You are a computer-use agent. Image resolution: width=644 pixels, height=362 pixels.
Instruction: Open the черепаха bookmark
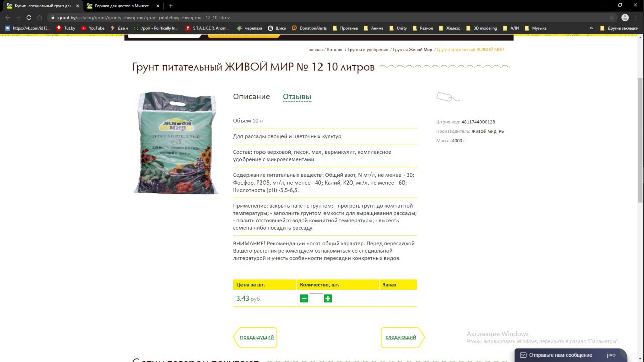250,28
